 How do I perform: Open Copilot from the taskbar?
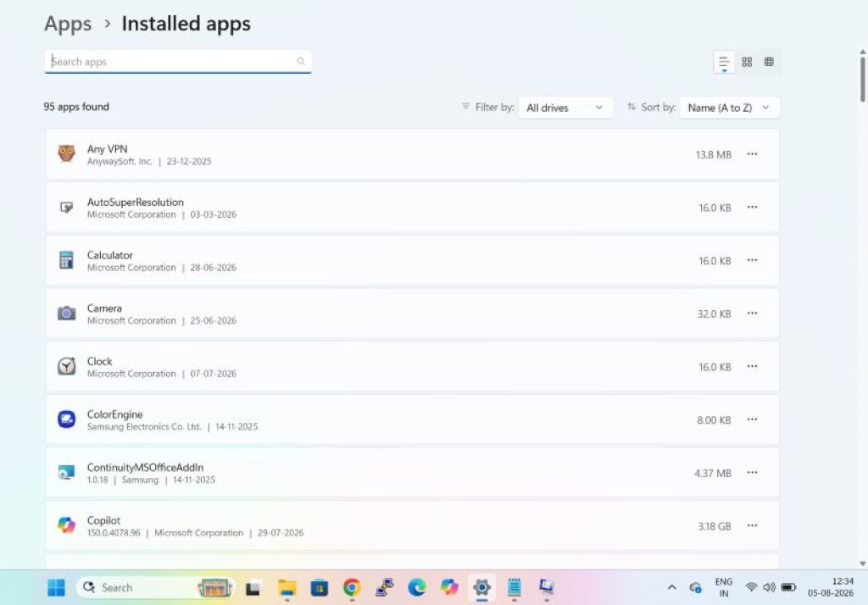pos(449,588)
